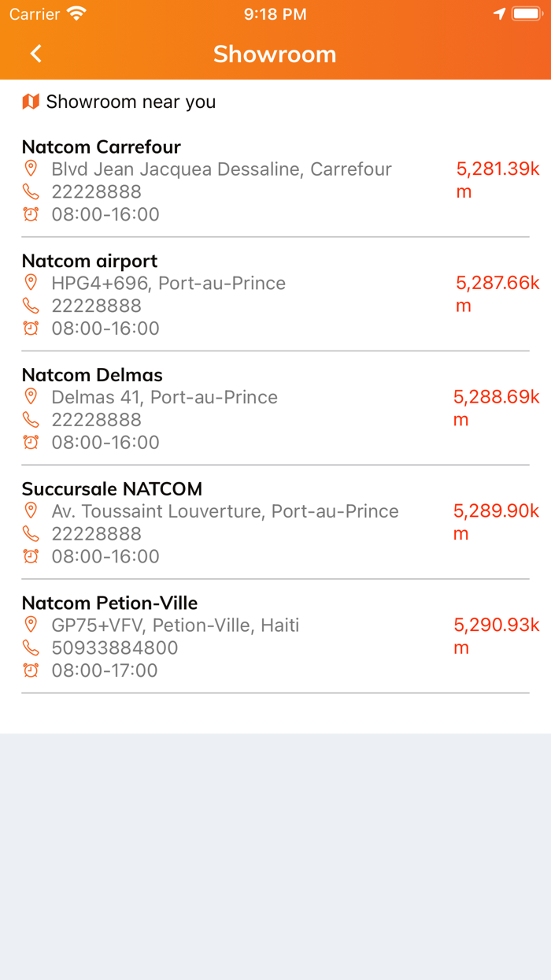The height and width of the screenshot is (980, 551).
Task: Tap the phone icon under Succursale NATCOM
Action: click(x=31, y=534)
